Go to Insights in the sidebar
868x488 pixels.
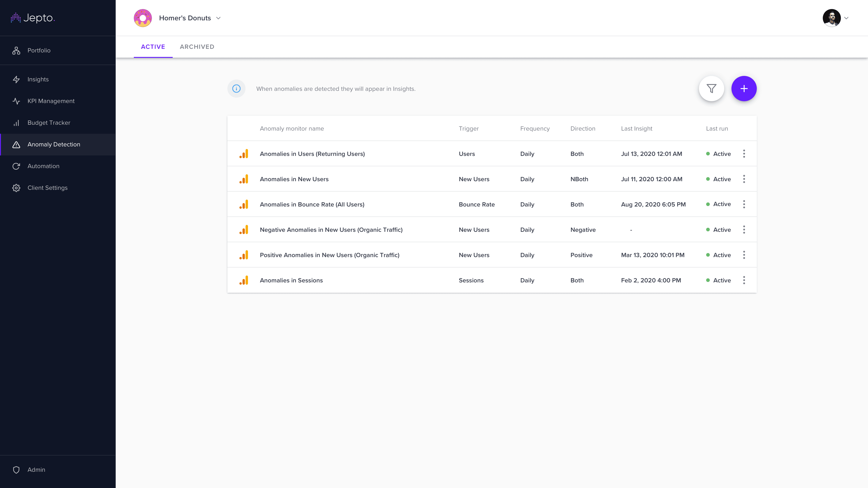[58, 80]
